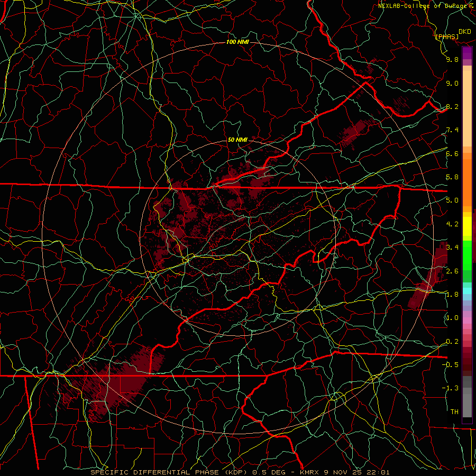Click the cyan segment of color bar

(x=467, y=291)
